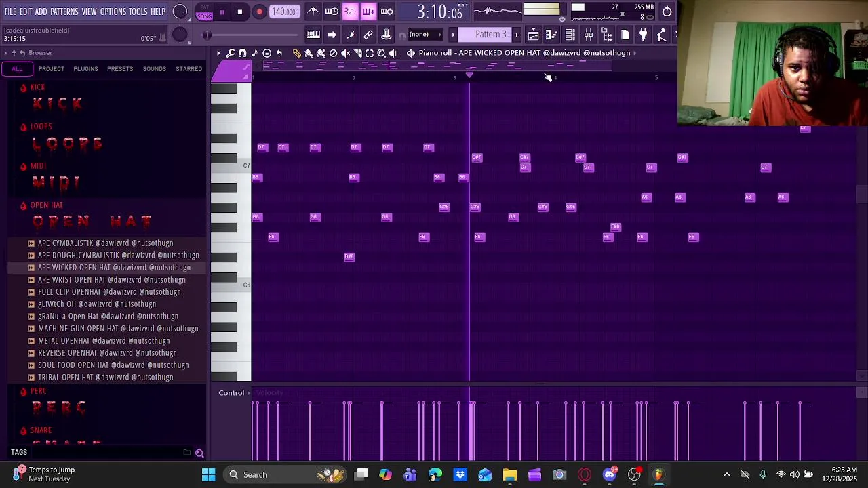
Task: Open the Playlist view
Action: (x=534, y=35)
